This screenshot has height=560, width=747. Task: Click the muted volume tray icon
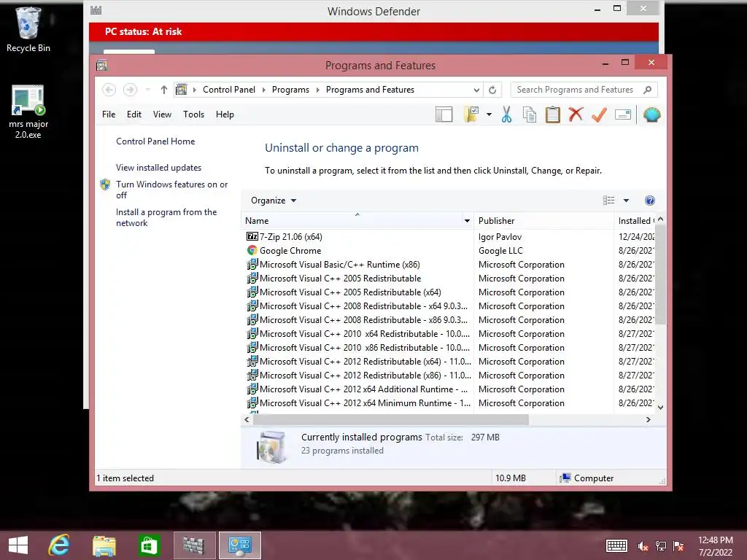pyautogui.click(x=643, y=546)
